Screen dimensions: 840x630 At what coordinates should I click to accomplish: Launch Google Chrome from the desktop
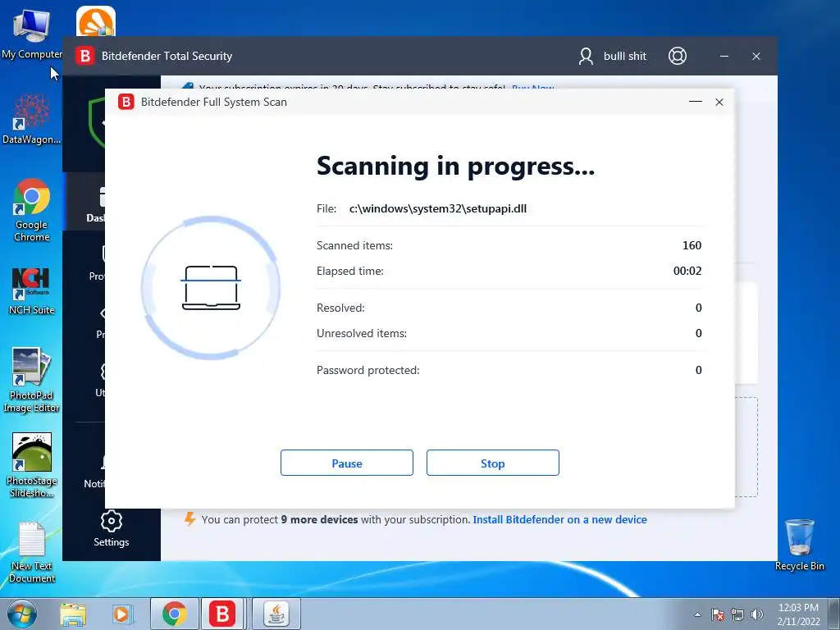point(32,210)
